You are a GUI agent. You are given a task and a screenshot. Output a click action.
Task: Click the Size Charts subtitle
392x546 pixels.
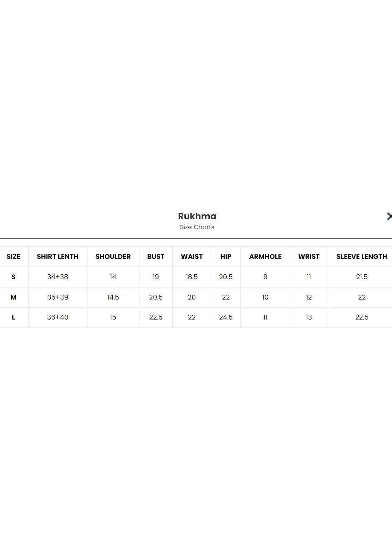click(197, 227)
